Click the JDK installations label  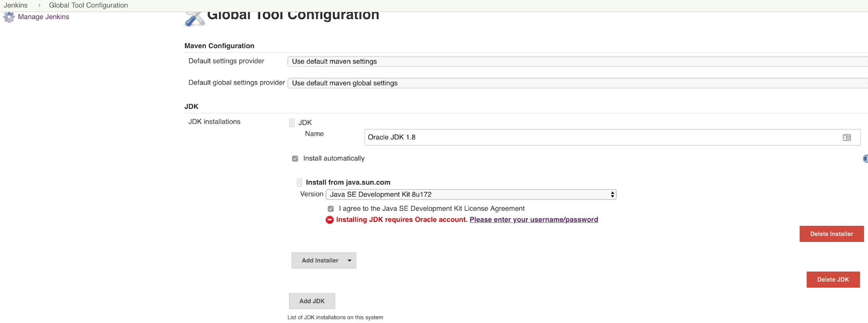coord(215,122)
